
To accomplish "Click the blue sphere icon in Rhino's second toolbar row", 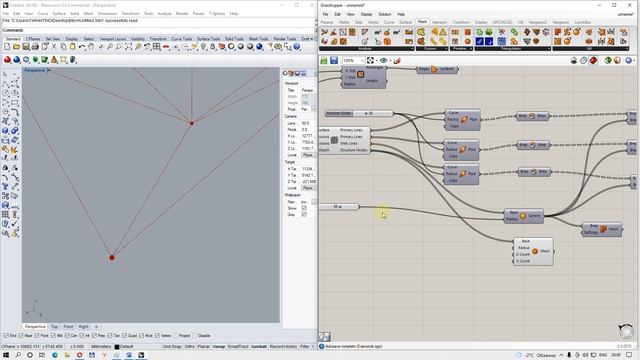I will 16,60.
